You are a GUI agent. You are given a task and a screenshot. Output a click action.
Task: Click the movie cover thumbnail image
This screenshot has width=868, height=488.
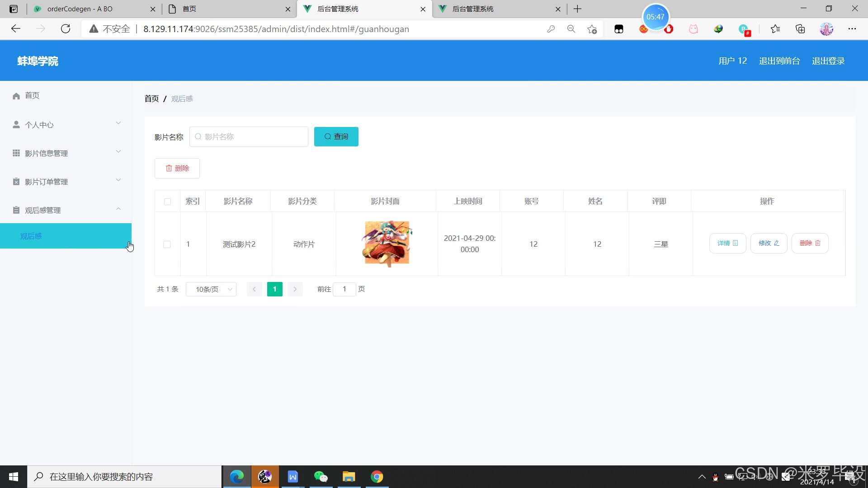tap(387, 244)
